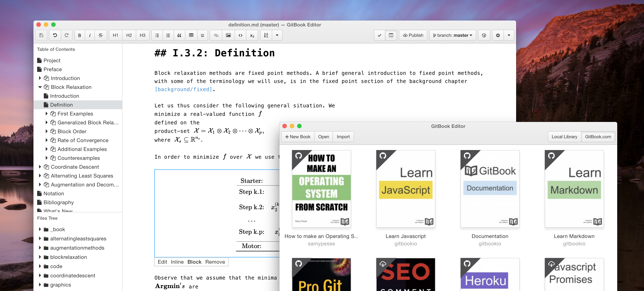Expand the First Examples tree item
Image resolution: width=644 pixels, height=291 pixels.
pos(46,114)
